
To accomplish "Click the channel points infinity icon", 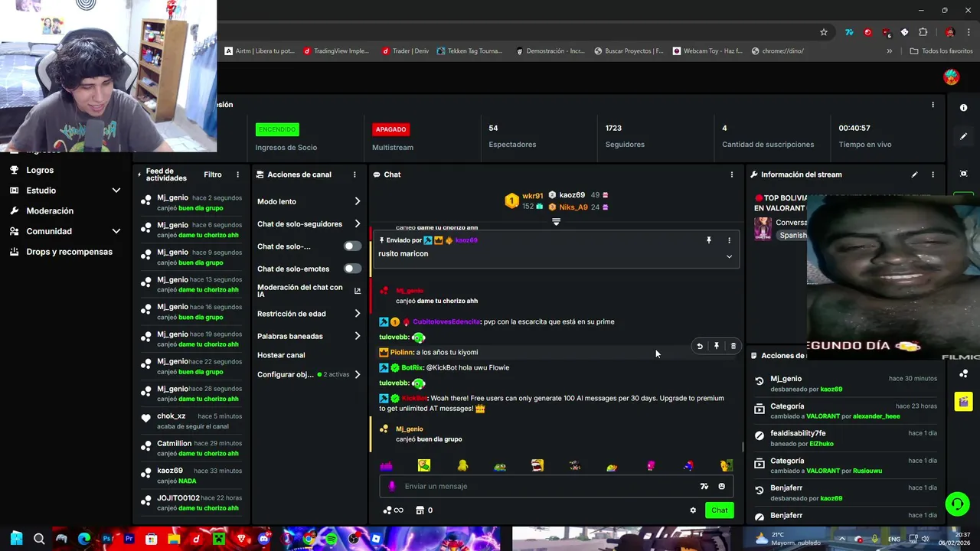I will (393, 510).
